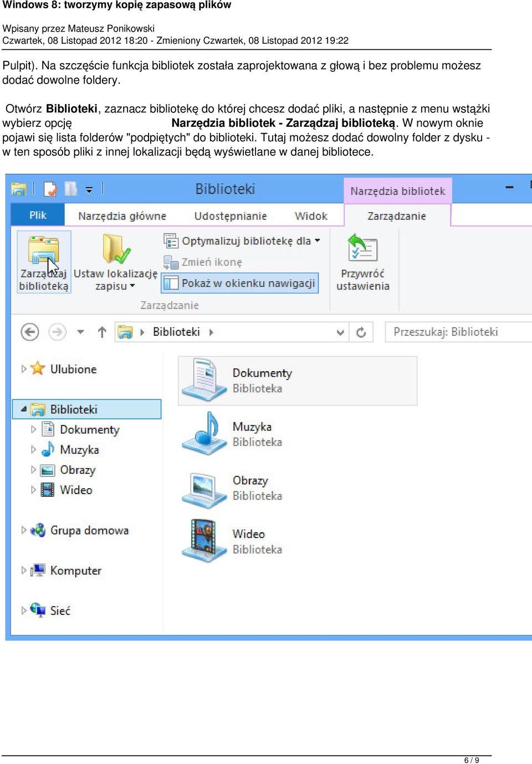
Task: Expand the address bar history dropdown
Action: (340, 332)
